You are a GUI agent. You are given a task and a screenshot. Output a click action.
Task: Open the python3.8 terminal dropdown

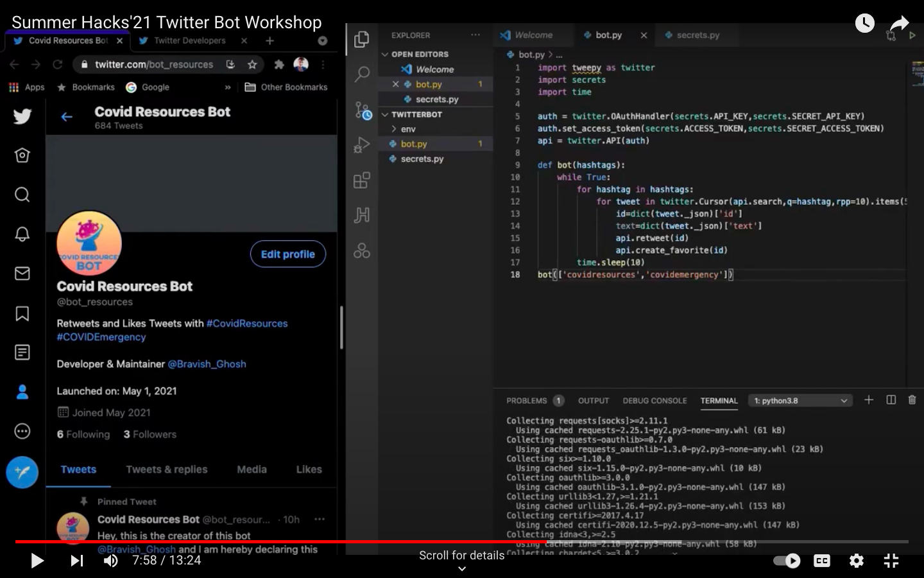[x=800, y=401]
